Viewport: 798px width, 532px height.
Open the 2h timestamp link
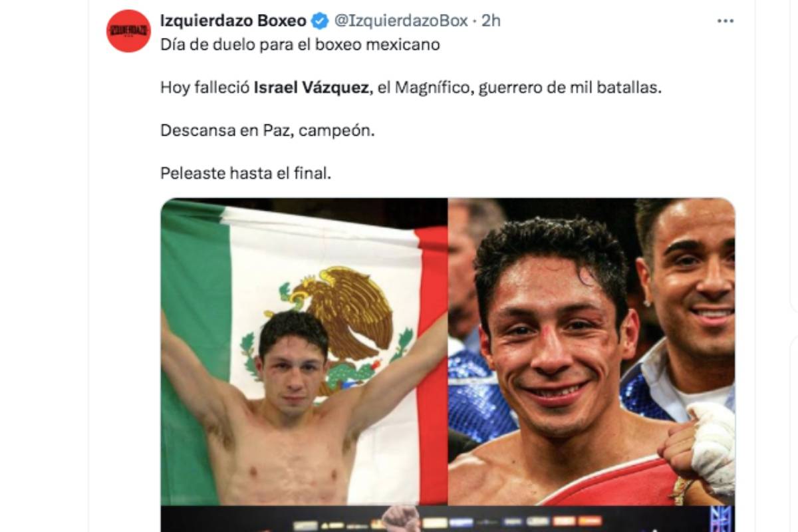click(x=491, y=21)
